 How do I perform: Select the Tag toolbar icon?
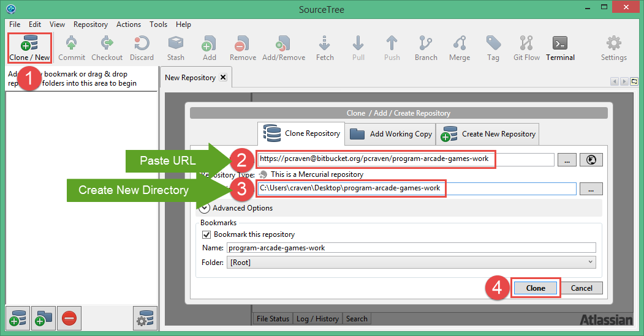(493, 48)
